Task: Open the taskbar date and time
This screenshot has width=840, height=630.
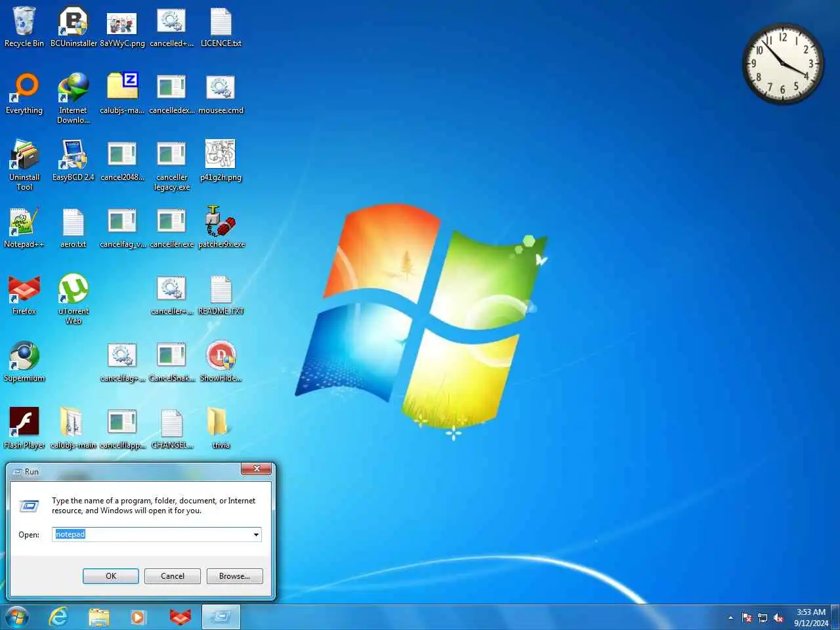Action: pyautogui.click(x=811, y=618)
